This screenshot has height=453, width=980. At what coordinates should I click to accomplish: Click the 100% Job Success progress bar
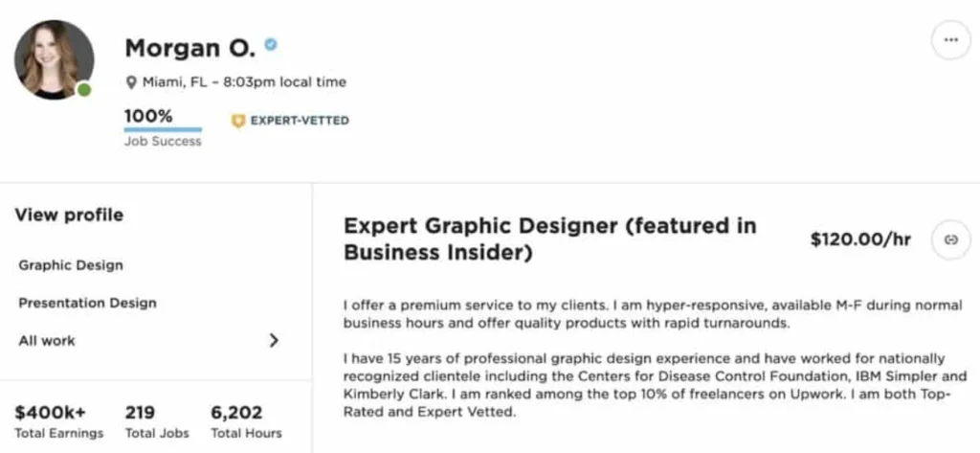(163, 129)
